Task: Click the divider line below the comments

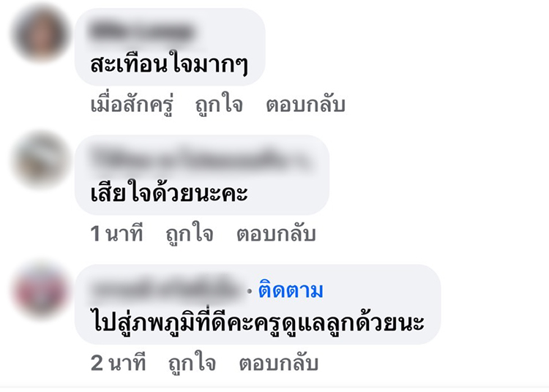Action: [x=274, y=387]
